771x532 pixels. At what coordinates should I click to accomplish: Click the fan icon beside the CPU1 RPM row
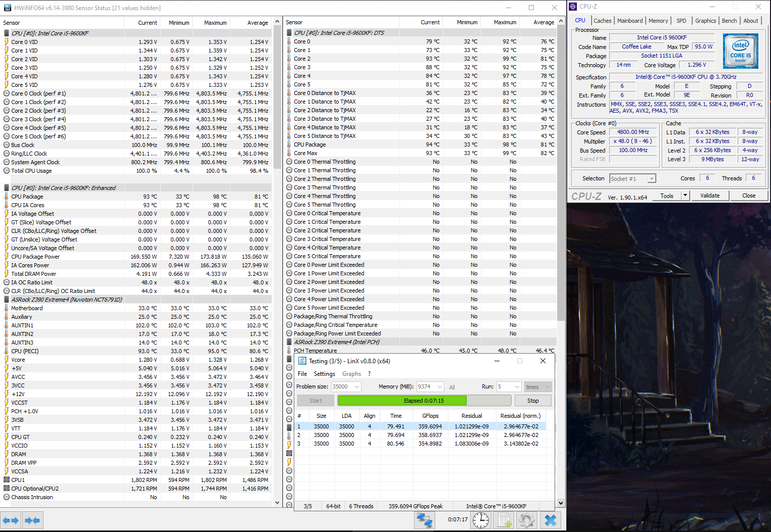[x=7, y=480]
